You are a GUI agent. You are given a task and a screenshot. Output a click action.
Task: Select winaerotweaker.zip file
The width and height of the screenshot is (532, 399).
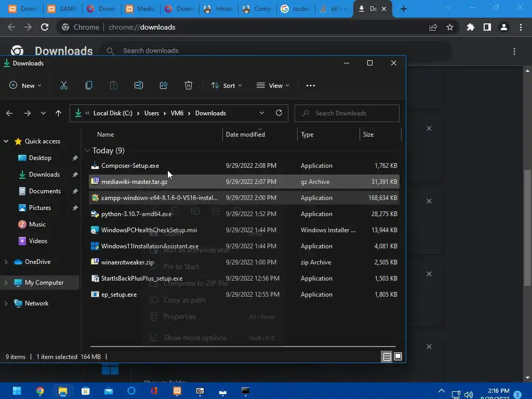pos(244,262)
